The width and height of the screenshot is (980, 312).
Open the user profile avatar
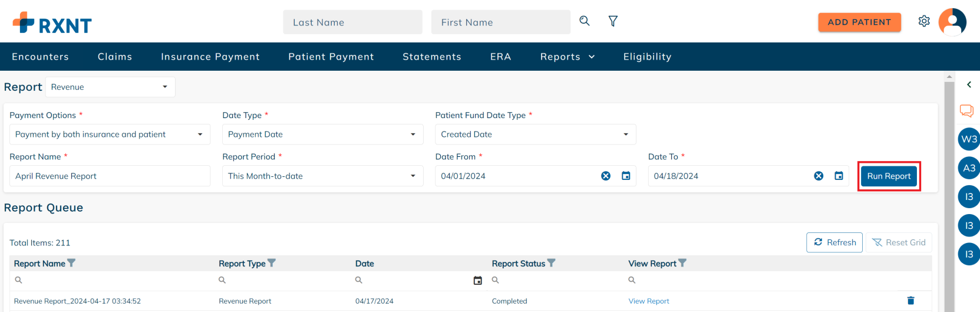click(952, 22)
